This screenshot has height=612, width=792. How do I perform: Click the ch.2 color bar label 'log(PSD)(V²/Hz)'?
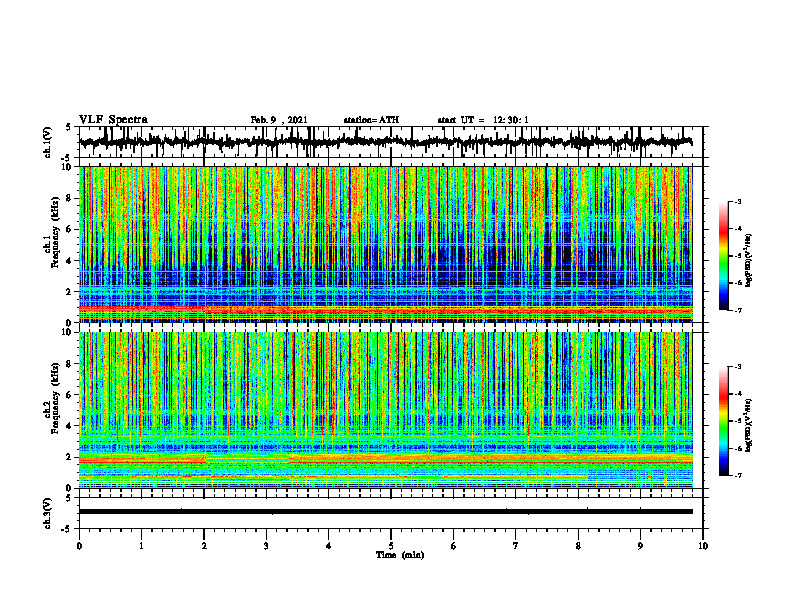(749, 426)
